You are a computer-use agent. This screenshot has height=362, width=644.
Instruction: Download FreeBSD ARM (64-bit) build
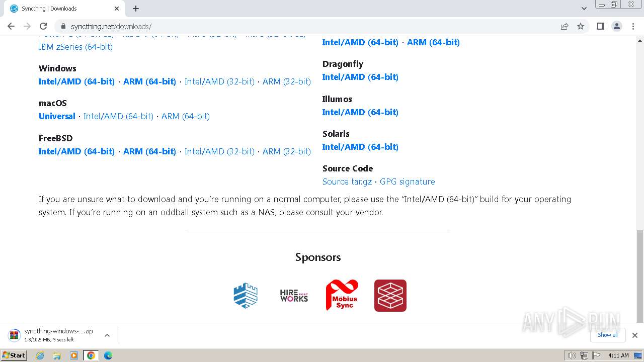click(149, 151)
